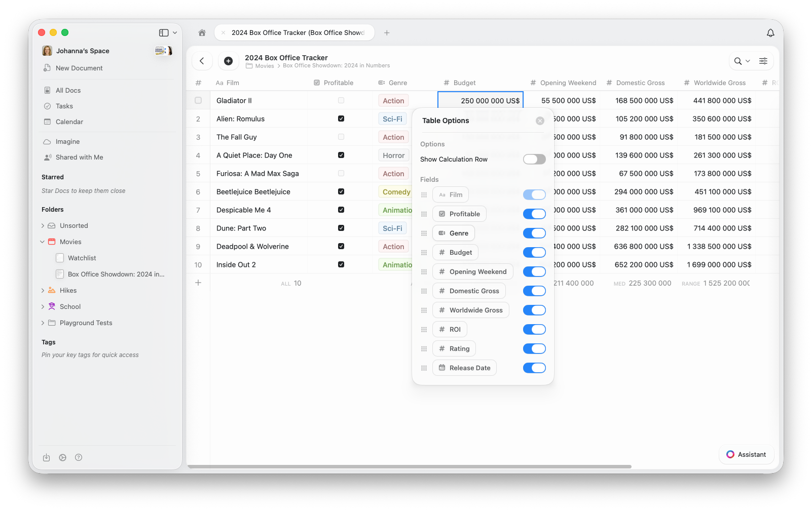The width and height of the screenshot is (812, 511).
Task: Click the home icon in the tab bar
Action: pyautogui.click(x=202, y=32)
